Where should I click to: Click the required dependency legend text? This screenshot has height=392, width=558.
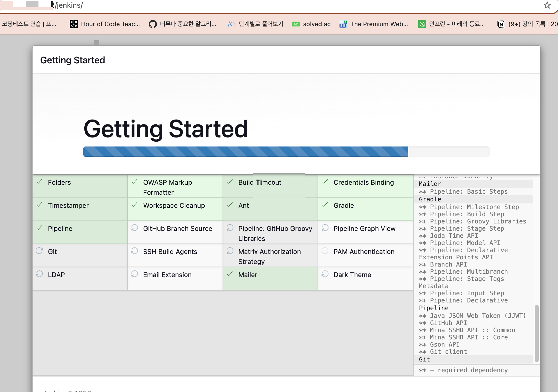pos(463,370)
